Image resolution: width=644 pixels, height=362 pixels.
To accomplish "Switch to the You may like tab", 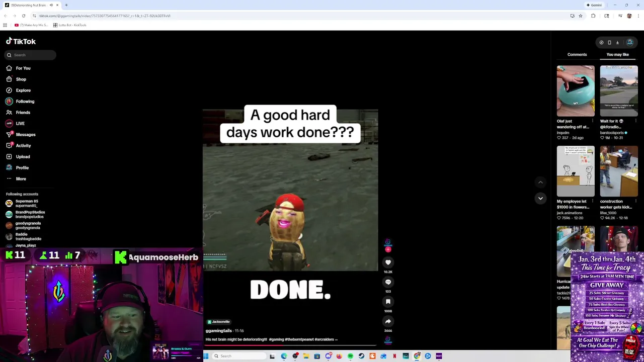I will point(617,54).
